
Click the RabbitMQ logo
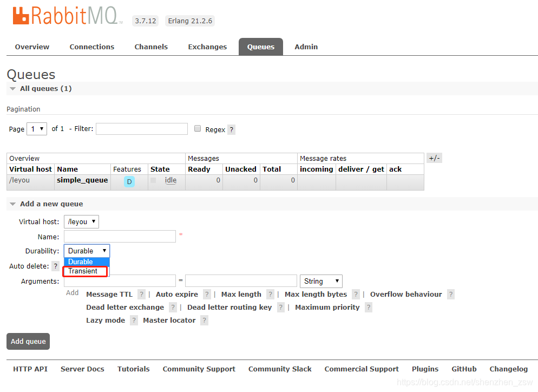(x=68, y=16)
